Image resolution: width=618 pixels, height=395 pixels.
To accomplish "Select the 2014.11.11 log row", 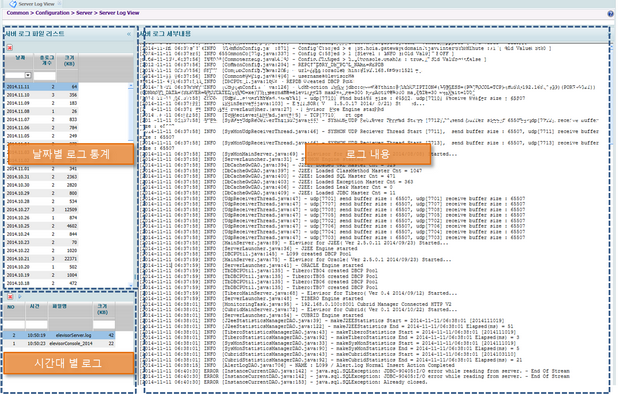I will coord(42,87).
